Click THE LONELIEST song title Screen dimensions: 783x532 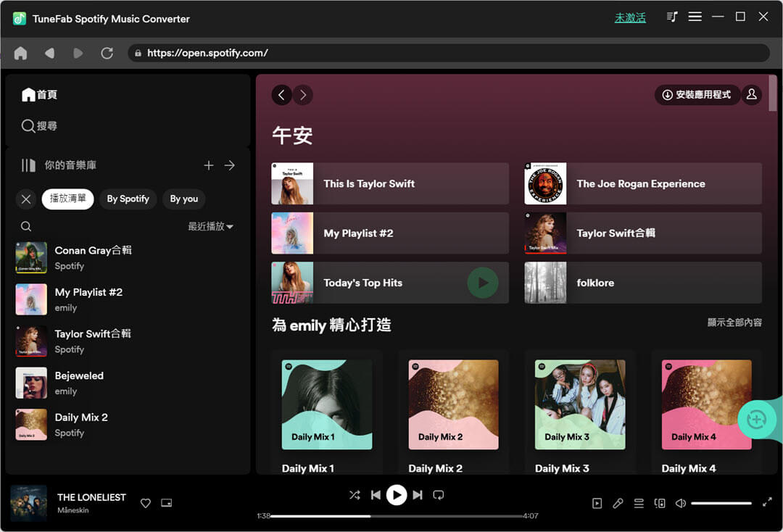pyautogui.click(x=91, y=497)
